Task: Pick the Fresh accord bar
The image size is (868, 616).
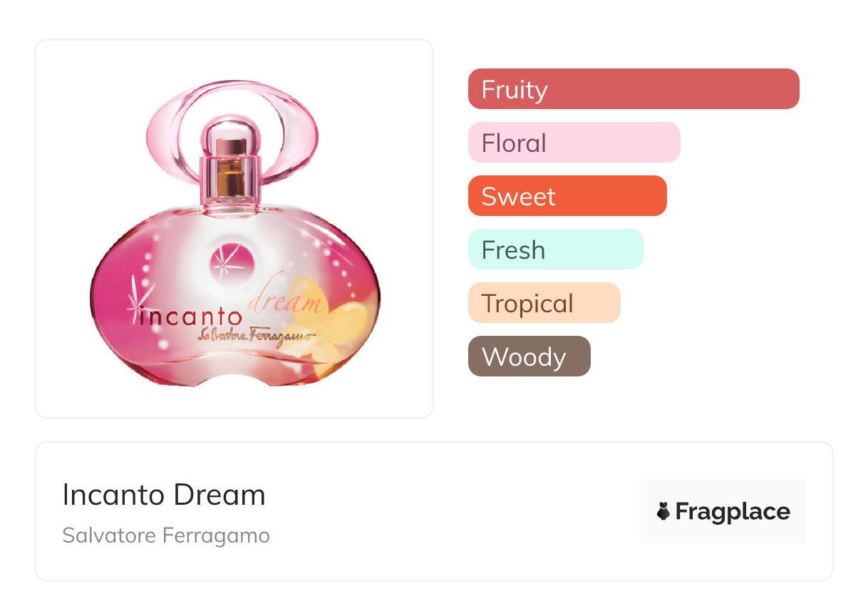Action: (x=555, y=250)
